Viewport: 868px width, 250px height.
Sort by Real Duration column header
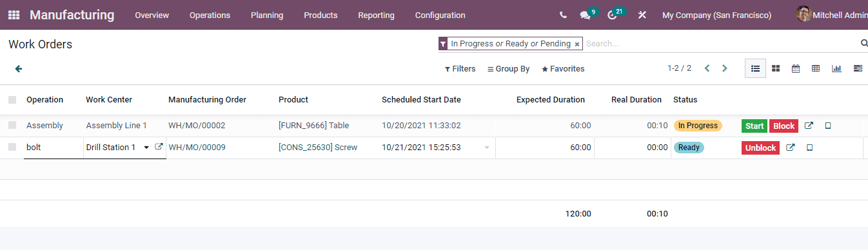click(636, 100)
